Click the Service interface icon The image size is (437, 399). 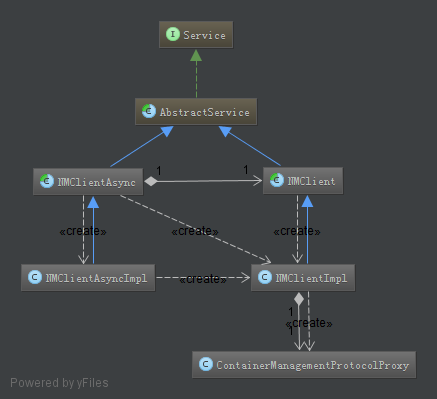click(x=173, y=34)
